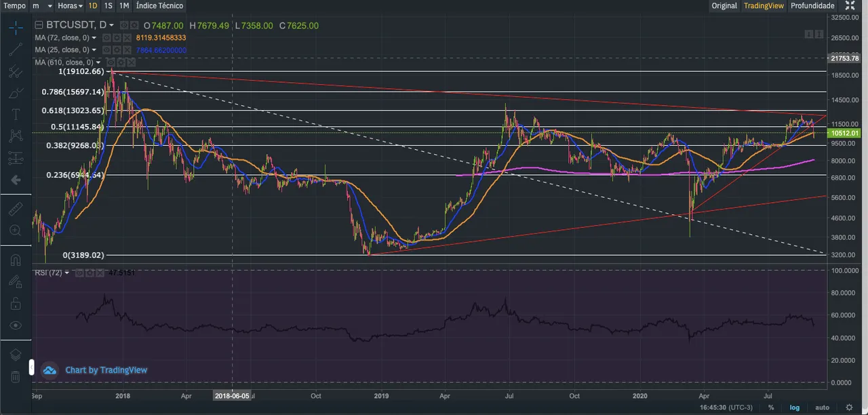Open the Chart by TradingView link
Screen dimensions: 868x415
[x=106, y=370]
